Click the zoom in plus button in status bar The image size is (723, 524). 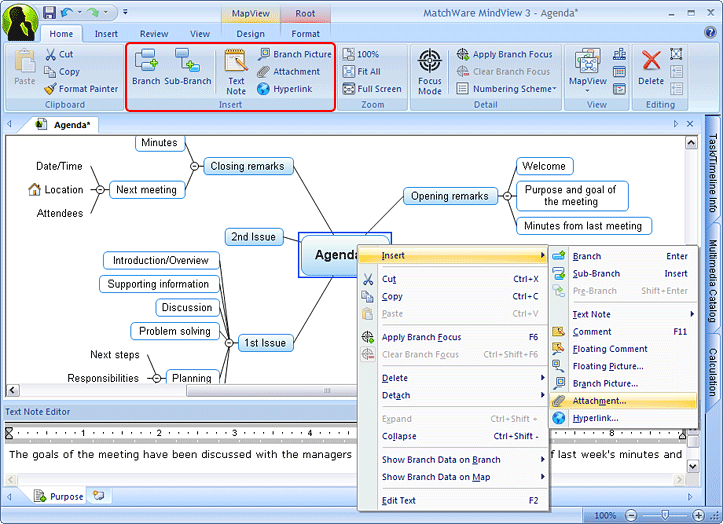[x=699, y=515]
